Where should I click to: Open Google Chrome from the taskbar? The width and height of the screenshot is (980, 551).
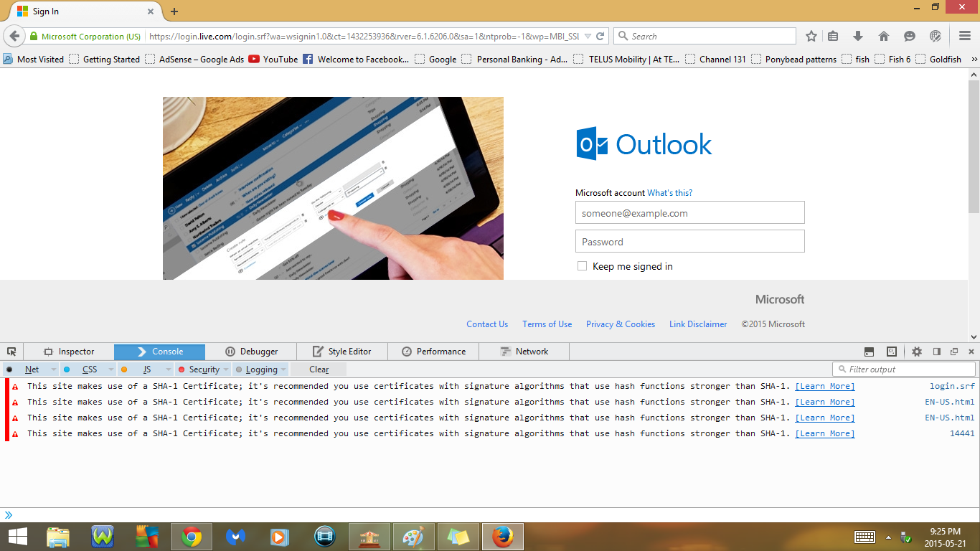pyautogui.click(x=191, y=537)
